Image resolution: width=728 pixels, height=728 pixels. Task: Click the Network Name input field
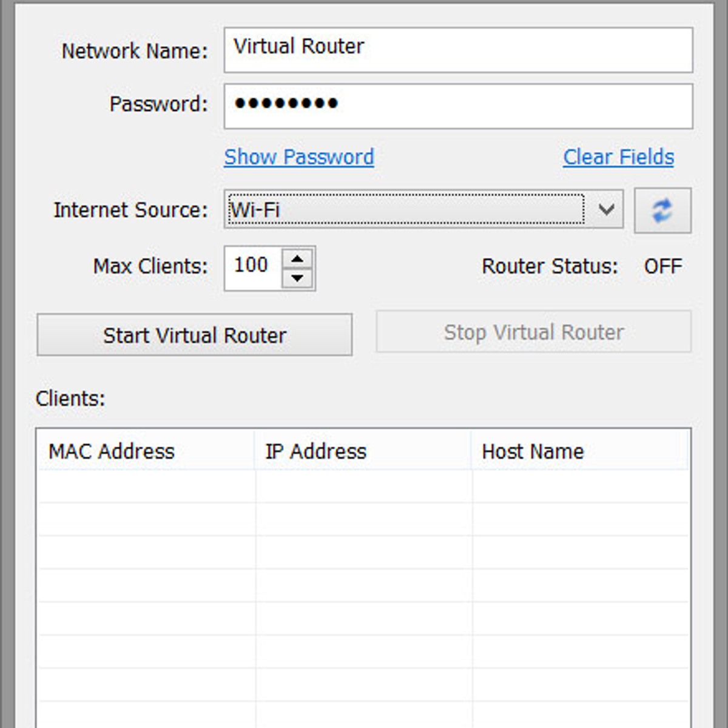458,50
